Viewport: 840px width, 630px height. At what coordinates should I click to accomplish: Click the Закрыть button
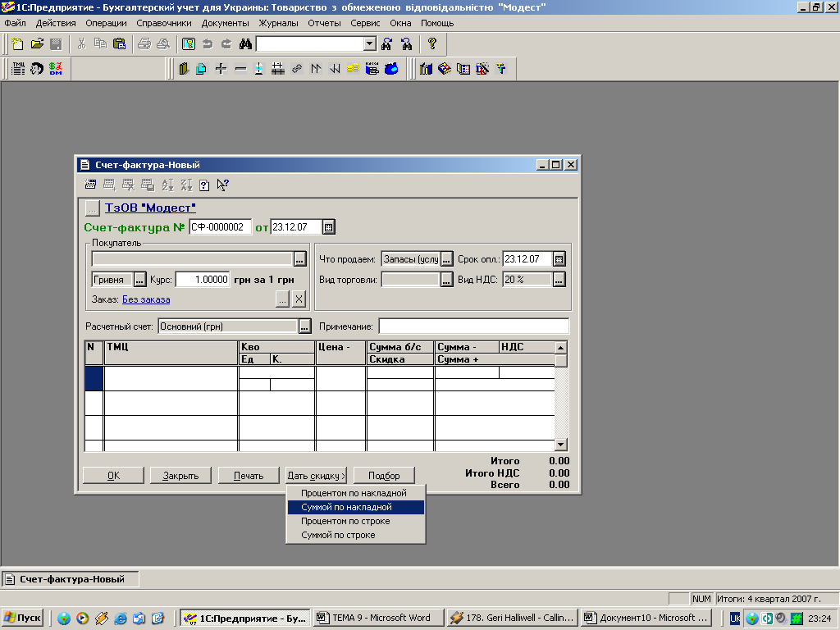180,476
